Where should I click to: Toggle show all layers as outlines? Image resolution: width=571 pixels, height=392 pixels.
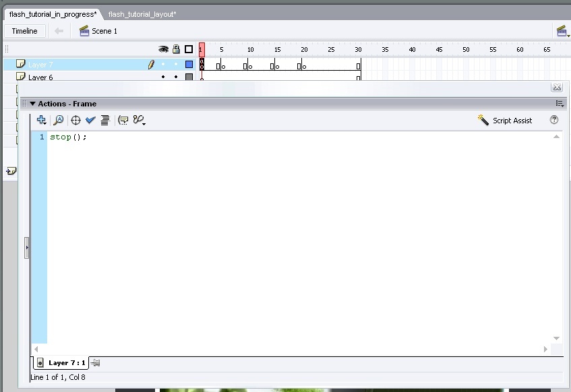coord(189,49)
